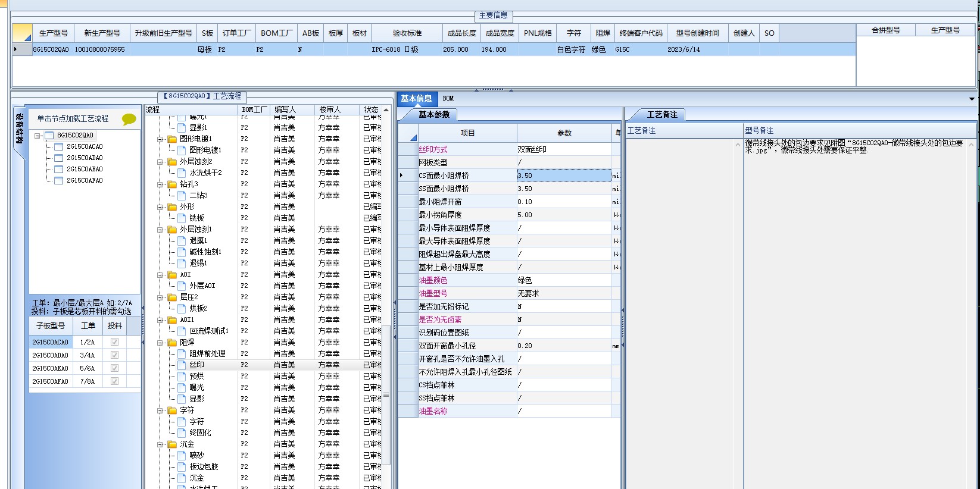Click the 2G15C0ADA0 tree node icon
Screen dimensions: 980x489
point(59,158)
